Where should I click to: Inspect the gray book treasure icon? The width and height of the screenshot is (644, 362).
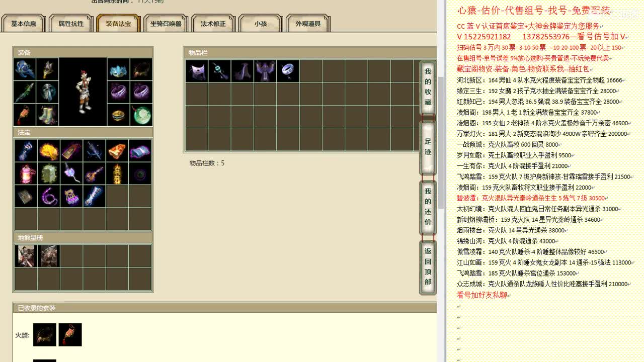(26, 196)
